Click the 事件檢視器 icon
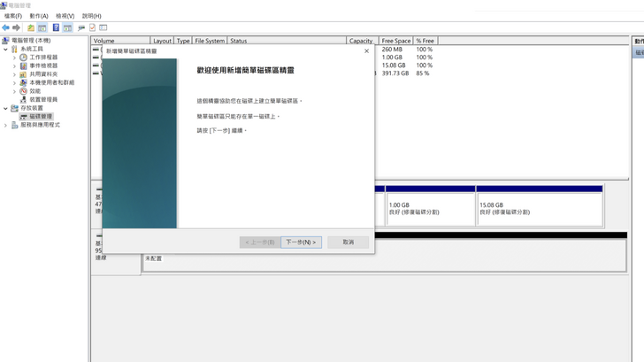 coord(23,65)
